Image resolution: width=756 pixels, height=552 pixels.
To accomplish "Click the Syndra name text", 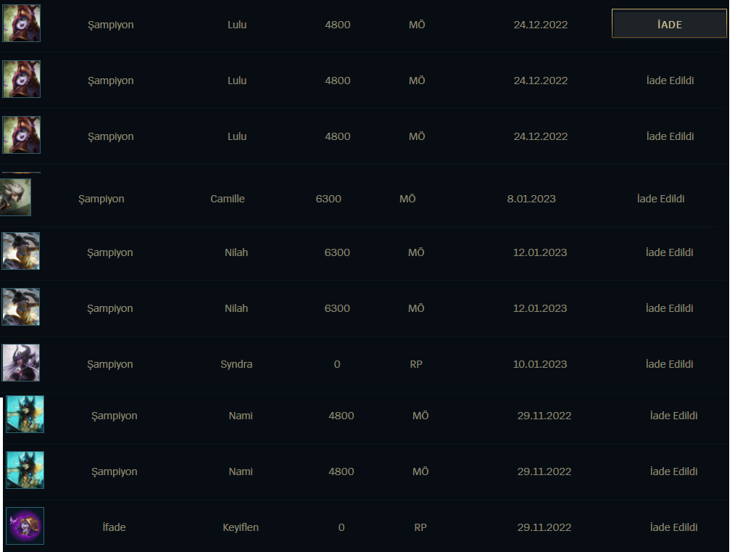I will pyautogui.click(x=236, y=364).
